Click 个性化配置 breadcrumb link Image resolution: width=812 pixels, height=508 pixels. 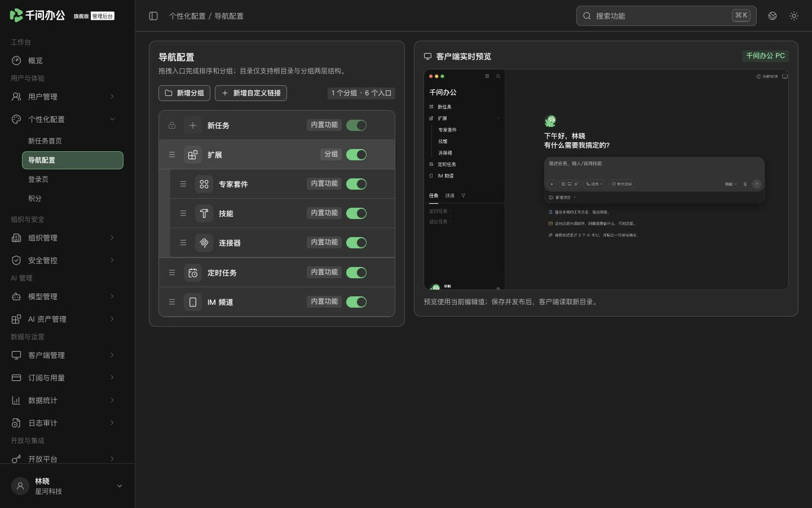tap(187, 16)
